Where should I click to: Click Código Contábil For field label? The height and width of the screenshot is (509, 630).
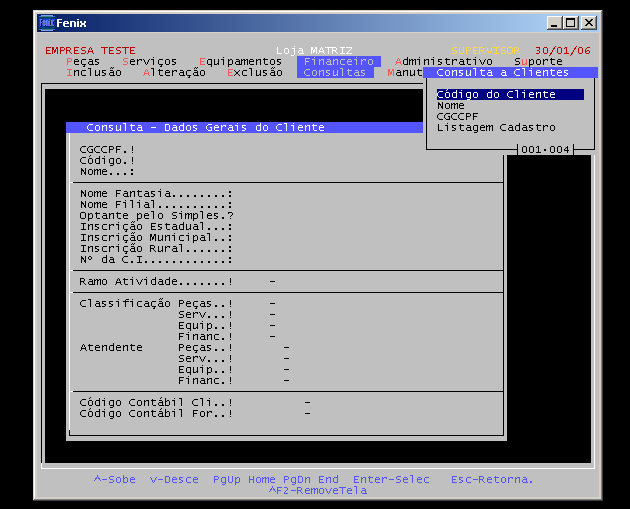pyautogui.click(x=156, y=413)
